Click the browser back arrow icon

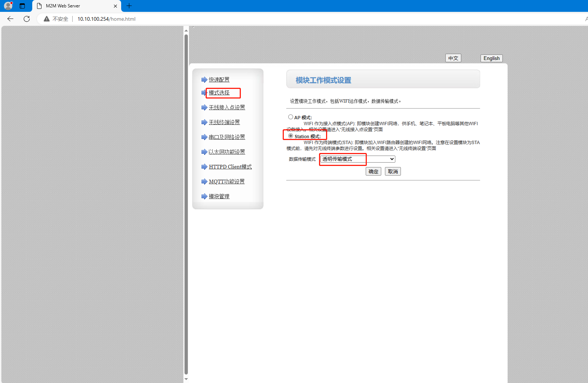tap(10, 19)
